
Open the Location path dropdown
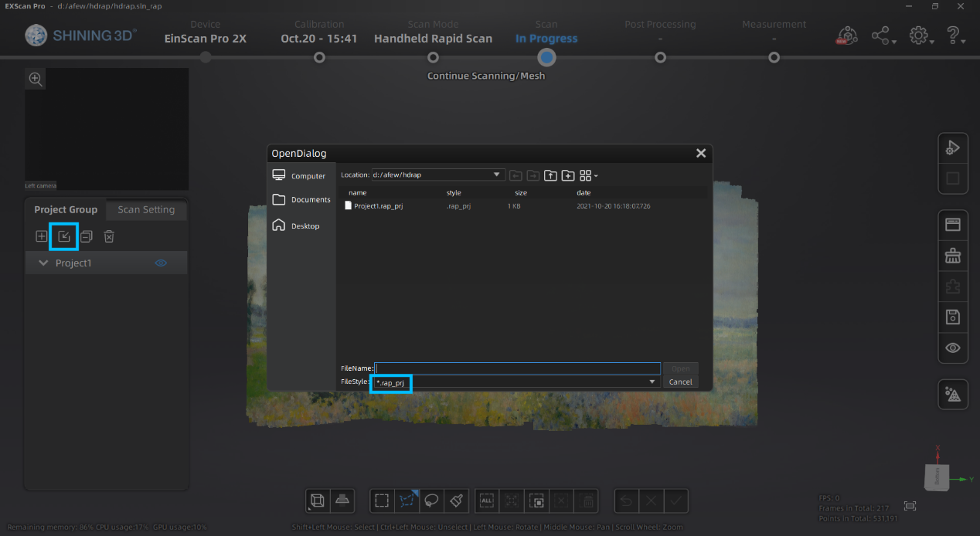[x=498, y=175]
